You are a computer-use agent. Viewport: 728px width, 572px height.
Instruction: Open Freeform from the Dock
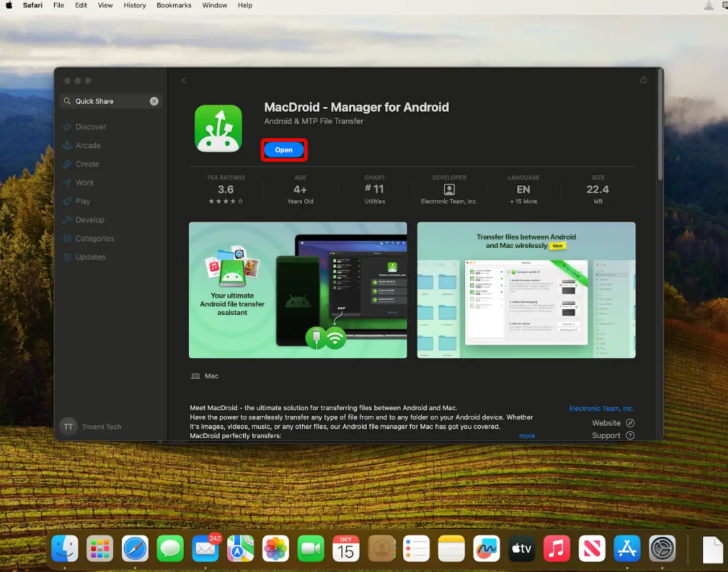(x=487, y=548)
